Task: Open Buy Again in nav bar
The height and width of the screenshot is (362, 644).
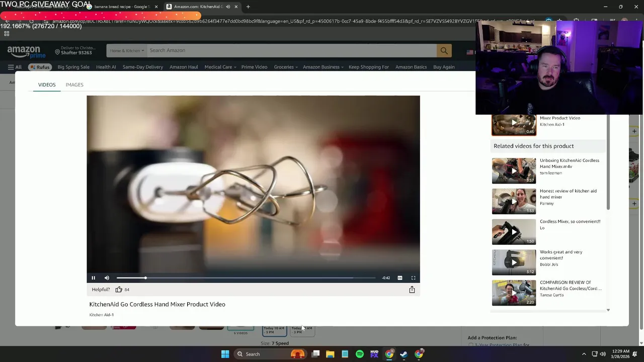Action: pos(444,67)
